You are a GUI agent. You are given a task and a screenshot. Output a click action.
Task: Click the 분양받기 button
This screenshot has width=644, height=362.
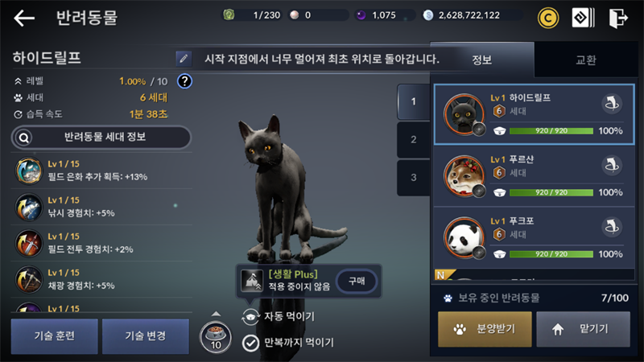(485, 329)
